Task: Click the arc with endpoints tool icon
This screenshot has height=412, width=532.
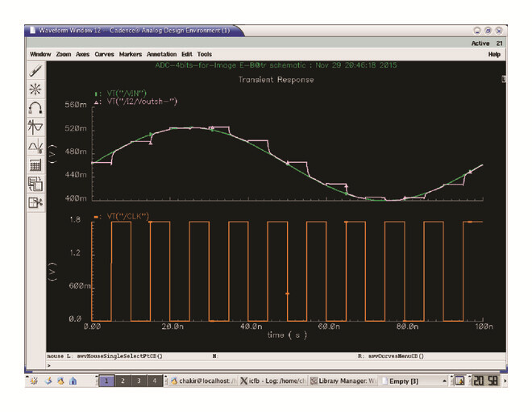Action: coord(35,108)
